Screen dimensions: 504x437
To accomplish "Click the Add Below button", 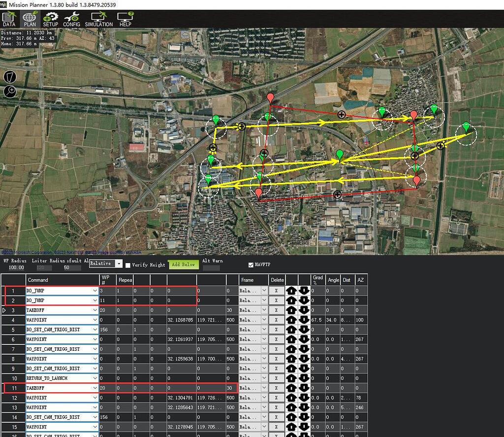I will coord(183,265).
